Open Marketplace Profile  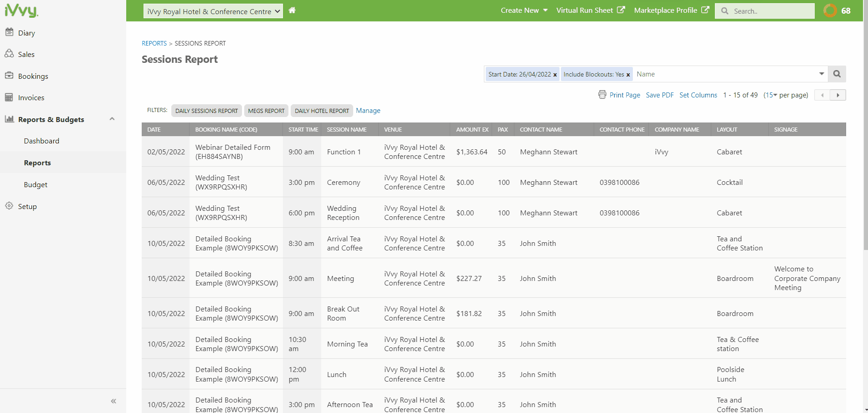pos(666,10)
